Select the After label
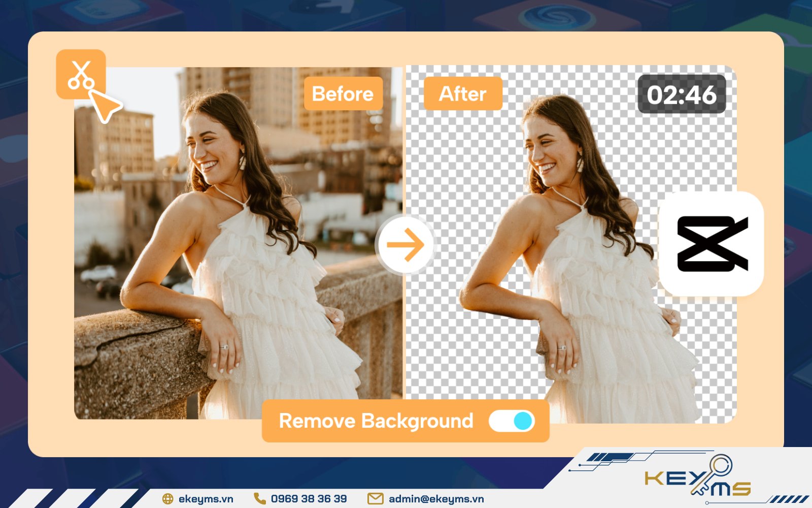Screen dimensions: 812x508 463,93
